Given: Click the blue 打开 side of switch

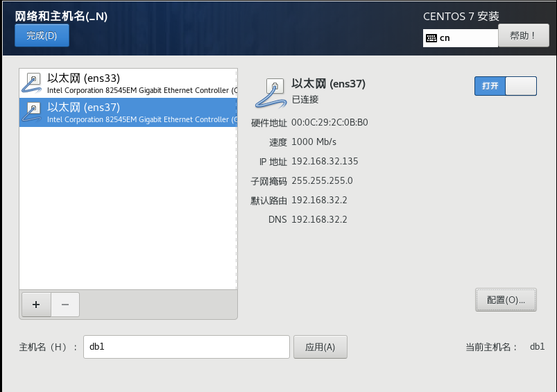Looking at the screenshot, I should [x=490, y=86].
